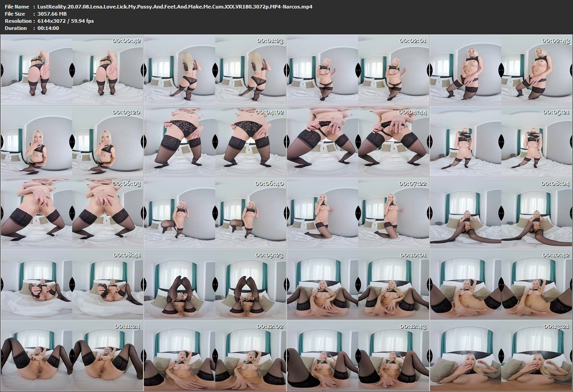Click the File Name label
Viewport: 573px width, 392px height.
coord(17,6)
